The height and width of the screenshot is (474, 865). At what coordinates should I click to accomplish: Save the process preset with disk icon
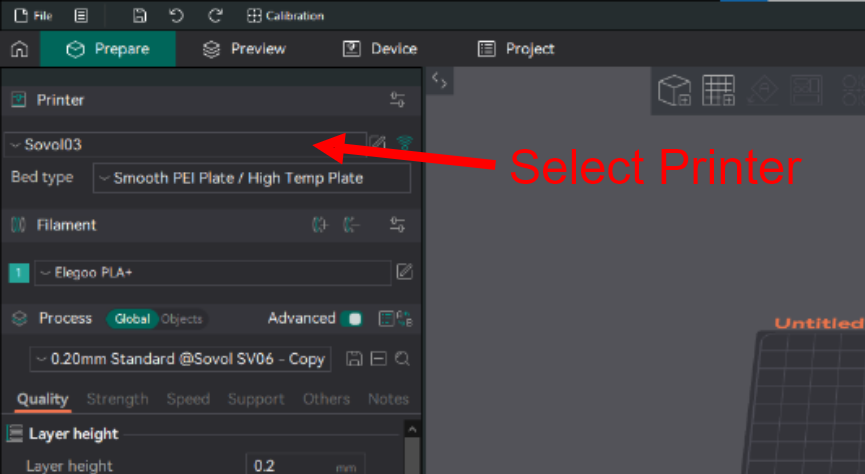pyautogui.click(x=353, y=359)
